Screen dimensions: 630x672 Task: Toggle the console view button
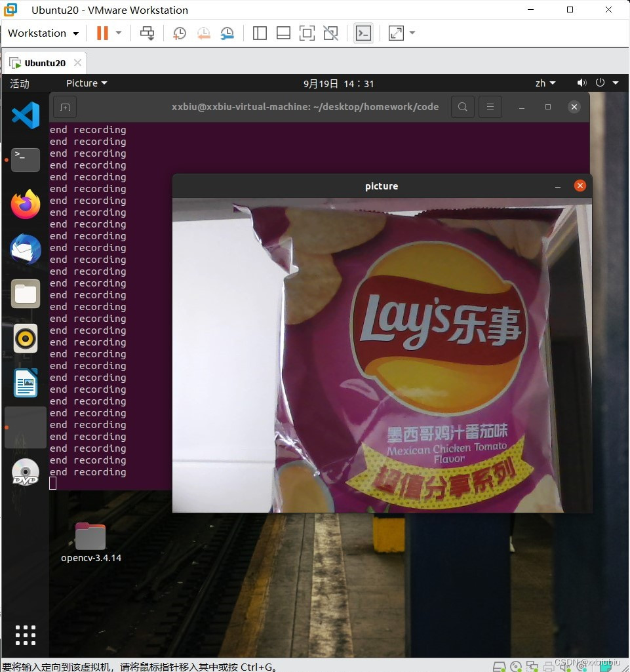pyautogui.click(x=363, y=33)
